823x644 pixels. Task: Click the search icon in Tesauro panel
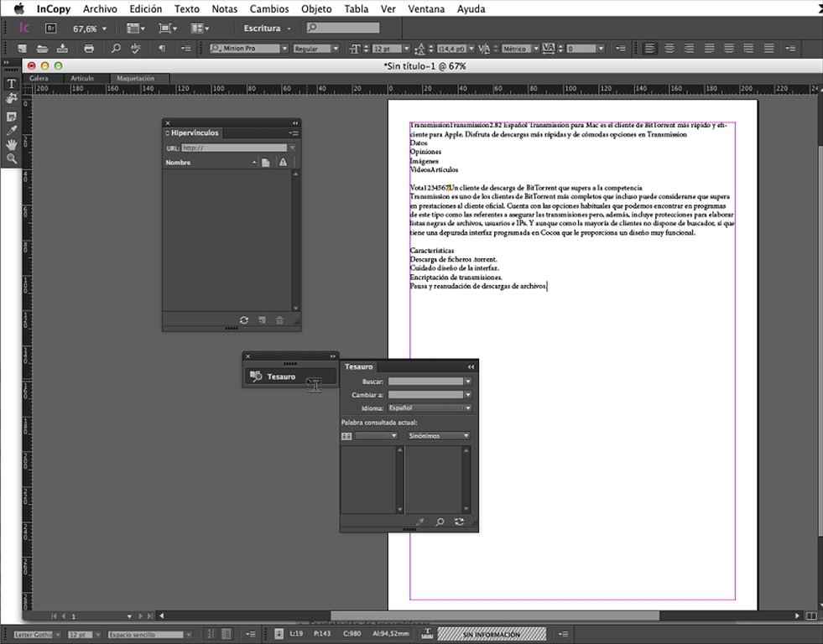click(440, 522)
